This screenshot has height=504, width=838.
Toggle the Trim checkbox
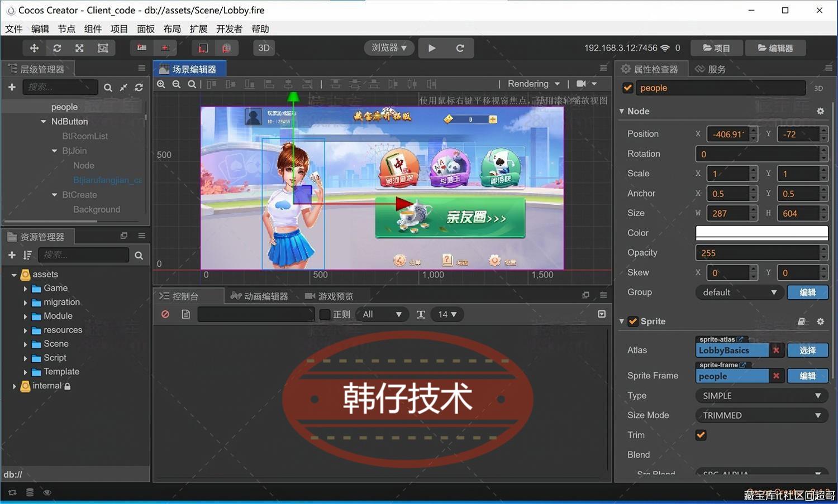(x=701, y=435)
